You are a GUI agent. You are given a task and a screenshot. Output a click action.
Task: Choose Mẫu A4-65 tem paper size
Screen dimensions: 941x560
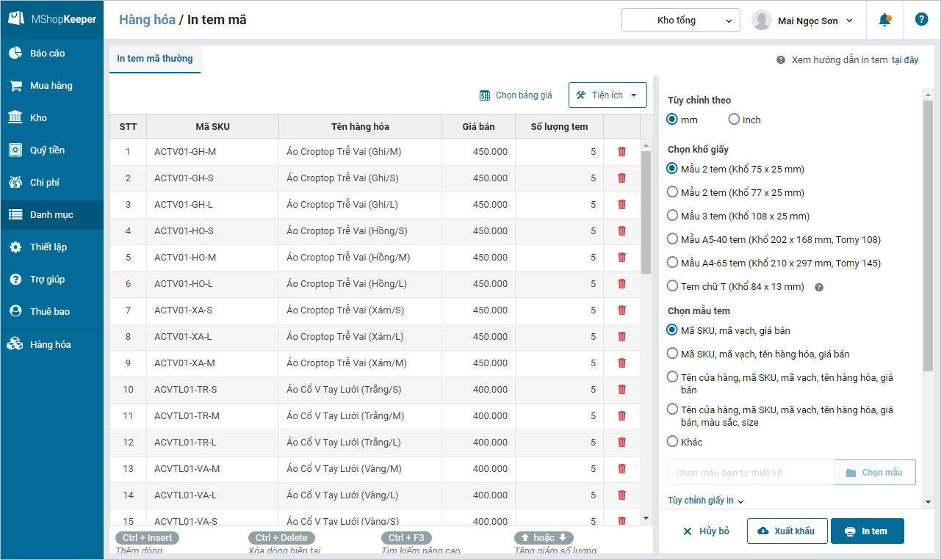pyautogui.click(x=672, y=263)
